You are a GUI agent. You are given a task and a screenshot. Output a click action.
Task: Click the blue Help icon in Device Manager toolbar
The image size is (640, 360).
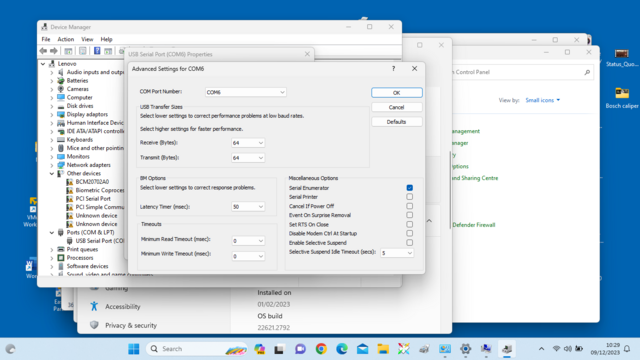(97, 51)
